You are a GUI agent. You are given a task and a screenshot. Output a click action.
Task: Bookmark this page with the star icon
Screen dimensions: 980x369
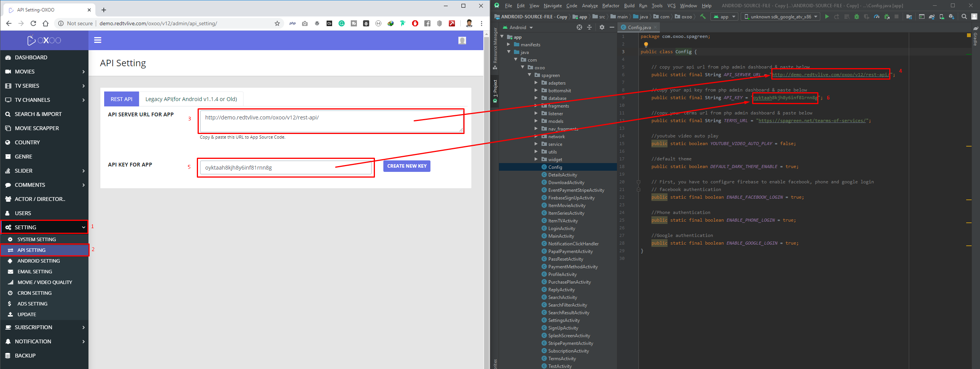(277, 23)
